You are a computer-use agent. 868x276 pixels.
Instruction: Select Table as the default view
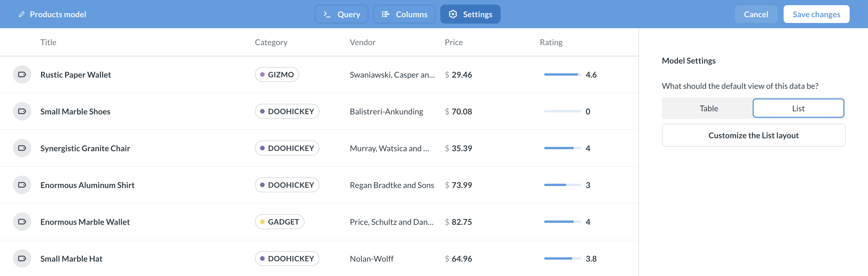pos(708,108)
